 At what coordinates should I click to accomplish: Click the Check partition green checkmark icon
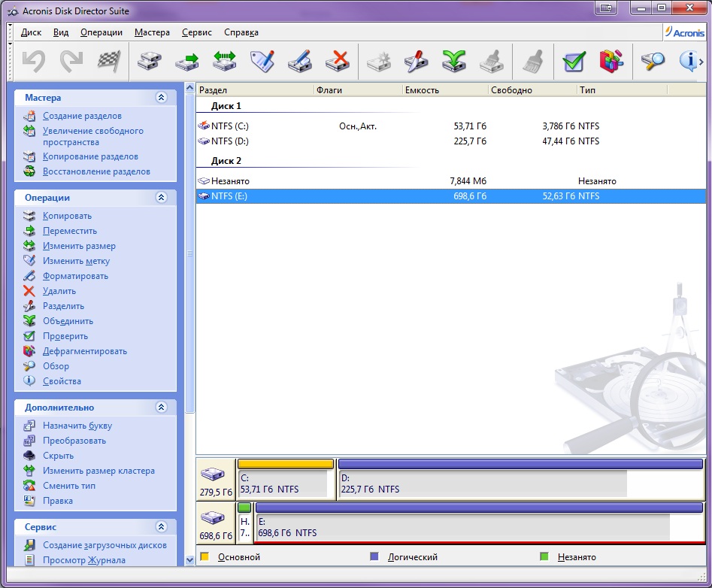click(x=574, y=62)
